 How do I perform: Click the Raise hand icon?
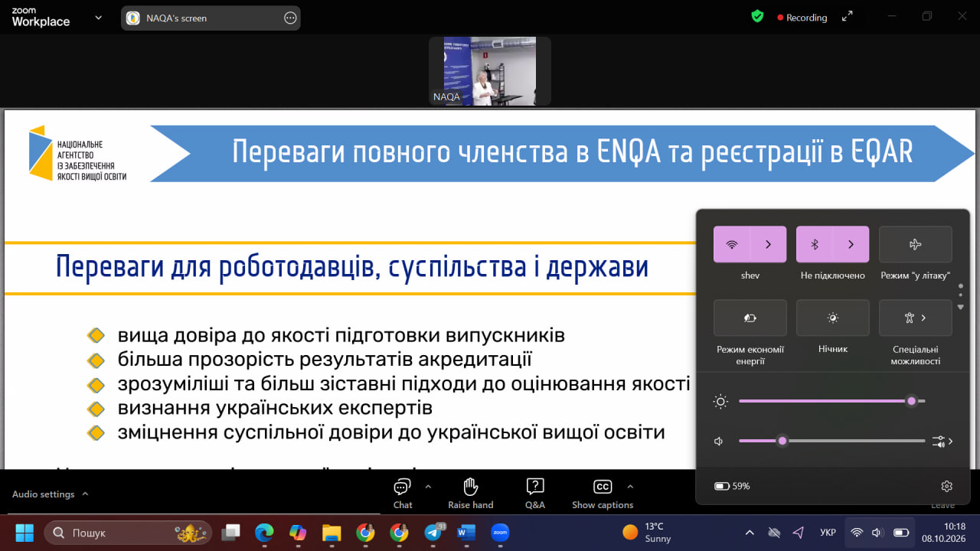pyautogui.click(x=471, y=487)
